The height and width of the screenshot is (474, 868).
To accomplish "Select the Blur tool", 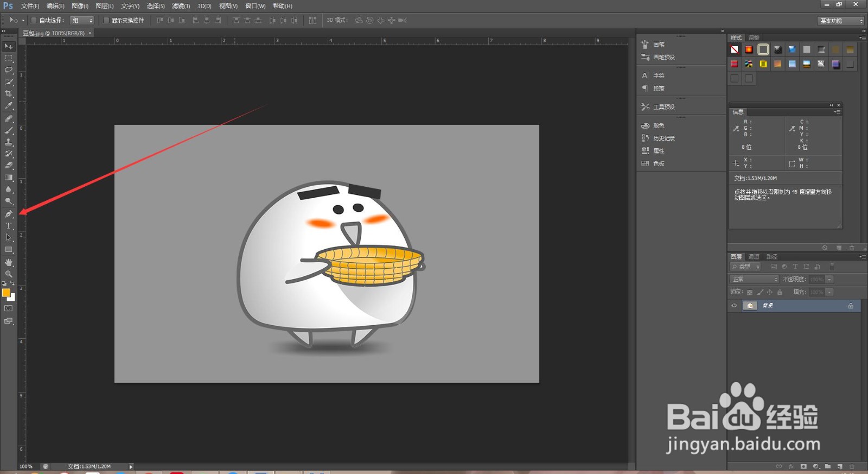I will click(9, 190).
